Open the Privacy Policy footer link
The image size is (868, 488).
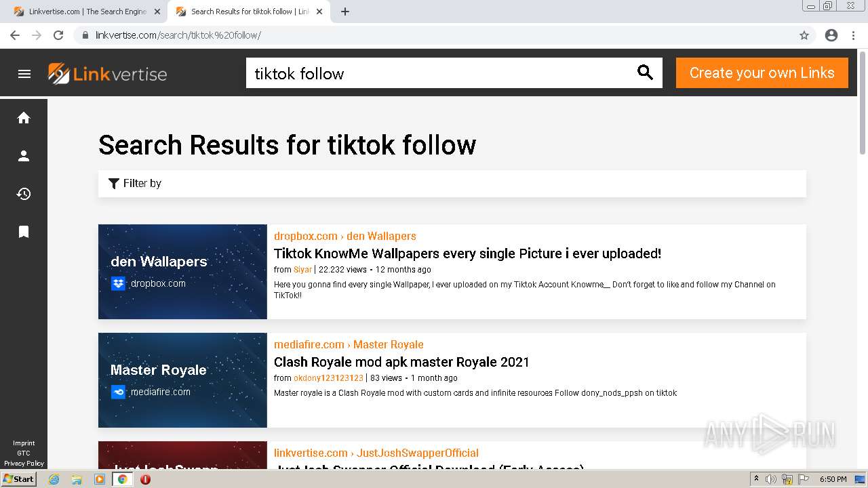24,464
